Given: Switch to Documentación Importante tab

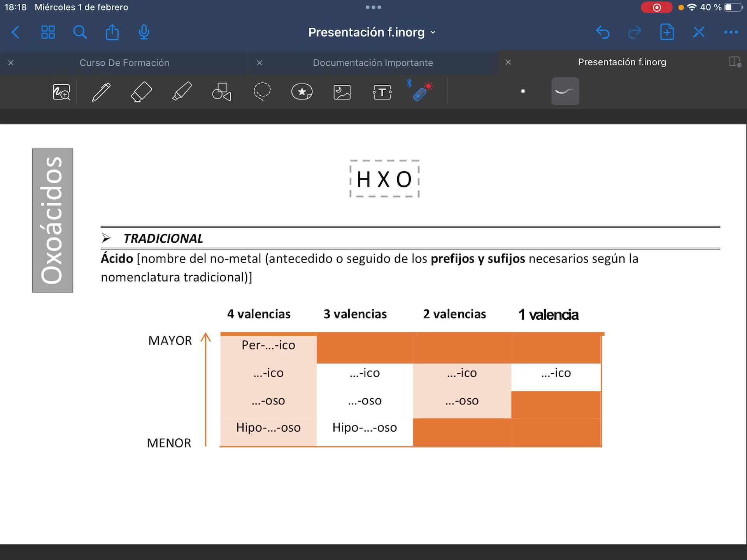Looking at the screenshot, I should 372,63.
